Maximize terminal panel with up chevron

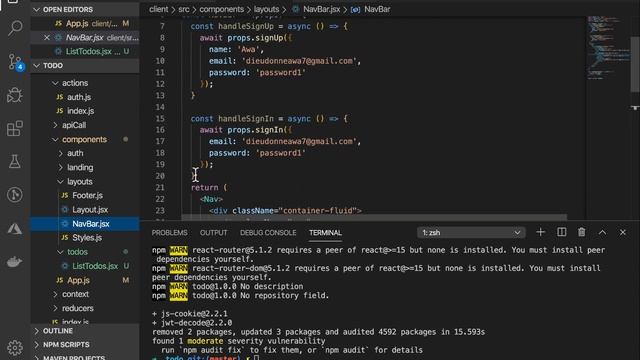(x=602, y=232)
